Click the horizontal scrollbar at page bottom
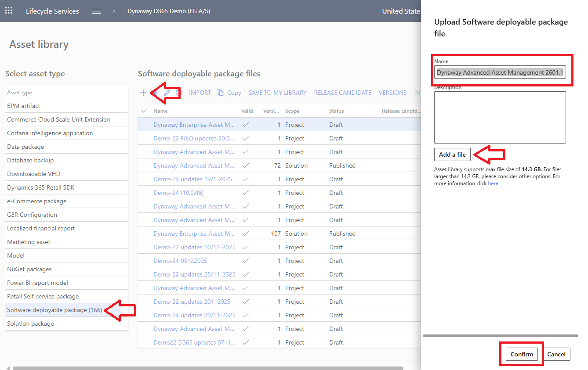The height and width of the screenshot is (370, 588). point(207,368)
